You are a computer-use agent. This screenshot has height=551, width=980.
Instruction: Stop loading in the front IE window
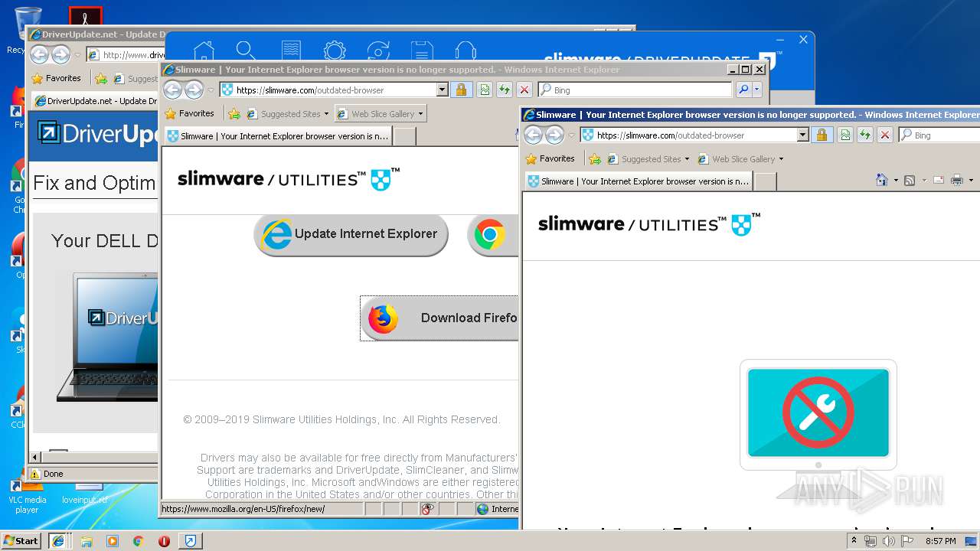pyautogui.click(x=885, y=135)
